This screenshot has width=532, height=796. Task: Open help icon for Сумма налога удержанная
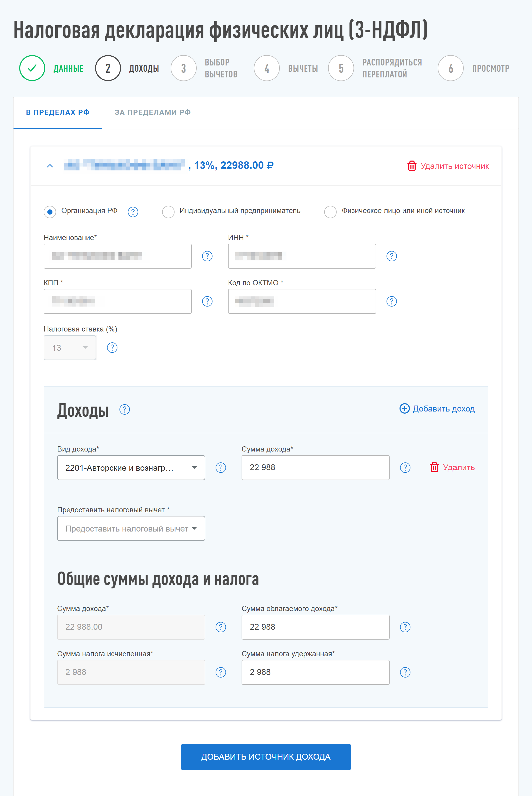[x=405, y=672]
